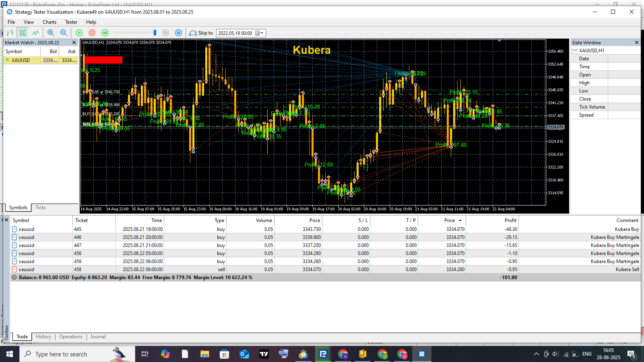Open File Explorer from taskbar
This screenshot has width=644, height=362.
[x=205, y=354]
